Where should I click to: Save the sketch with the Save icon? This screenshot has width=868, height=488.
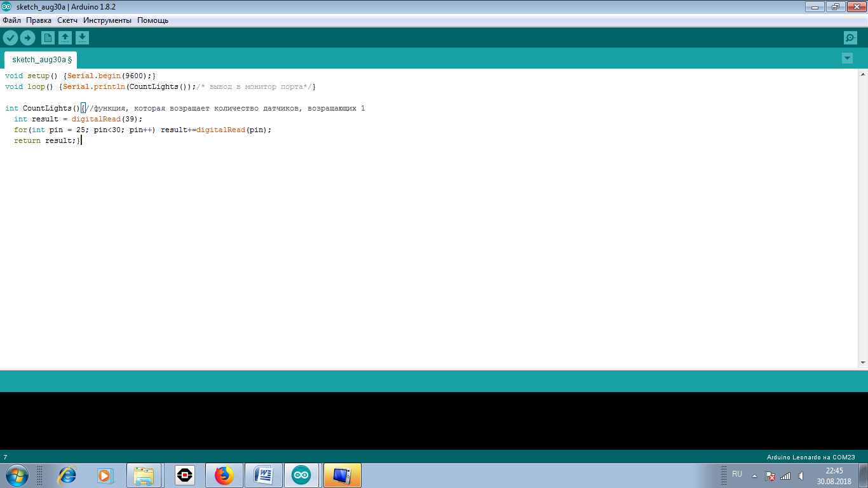tap(82, 38)
